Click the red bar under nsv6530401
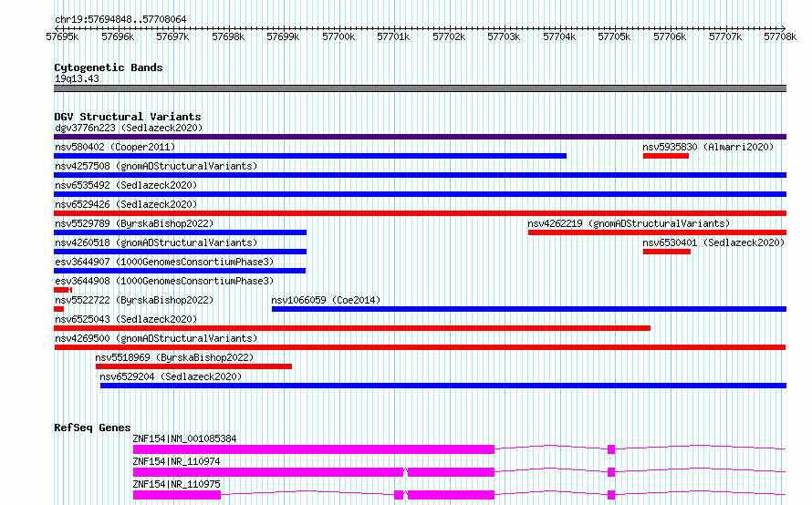Viewport: 812px width, 505px height. pos(667,252)
